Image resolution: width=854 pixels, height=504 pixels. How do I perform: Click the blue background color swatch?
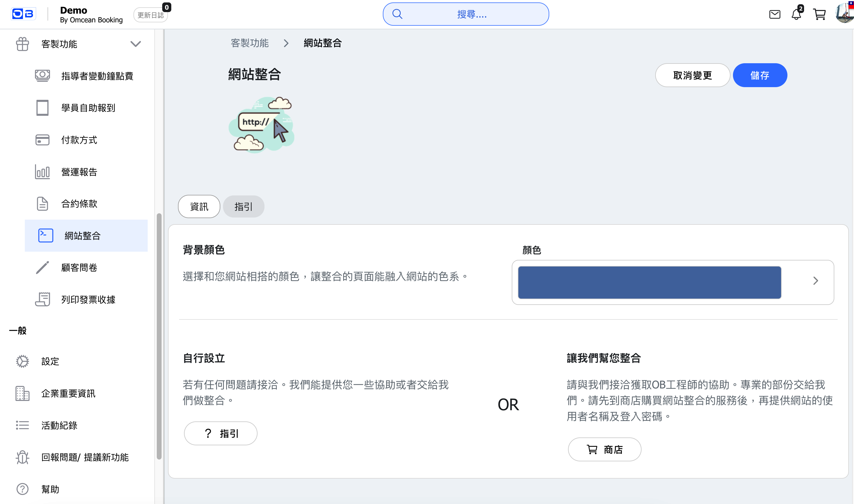point(649,283)
